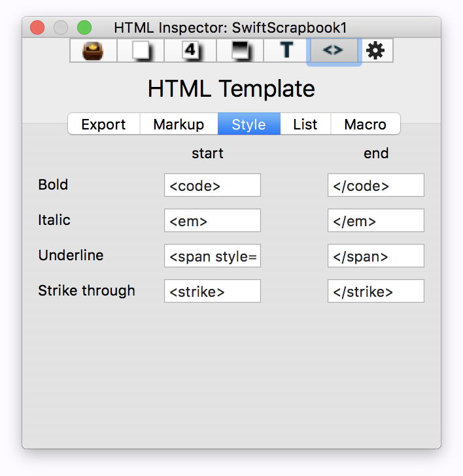Viewport: 463px width, 476px height.
Task: Click the Bold end tag field
Action: pos(375,186)
